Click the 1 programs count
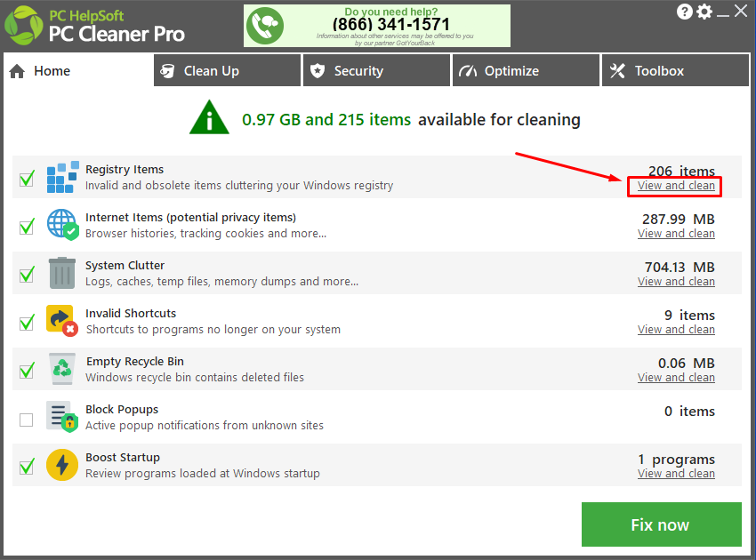 pos(677,460)
